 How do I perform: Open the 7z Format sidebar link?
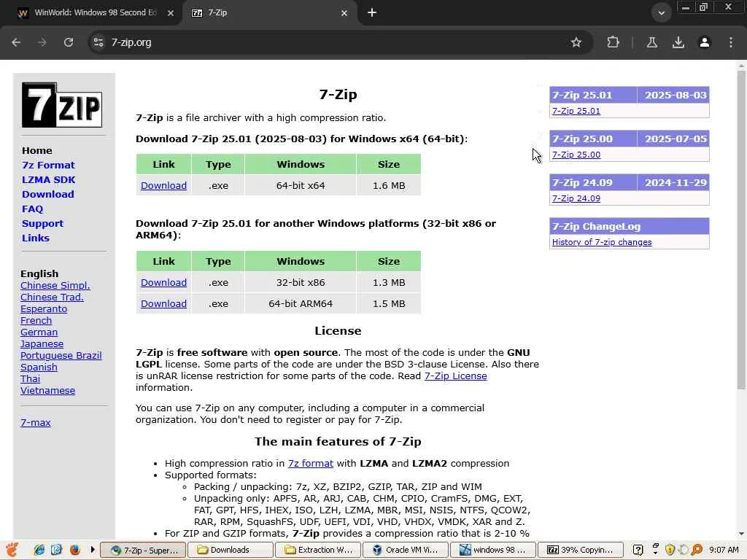coord(48,166)
